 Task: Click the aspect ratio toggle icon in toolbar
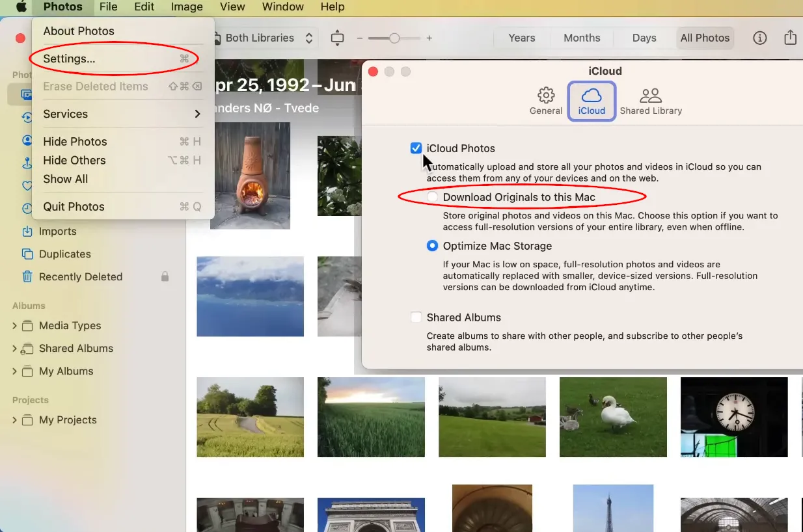(336, 38)
